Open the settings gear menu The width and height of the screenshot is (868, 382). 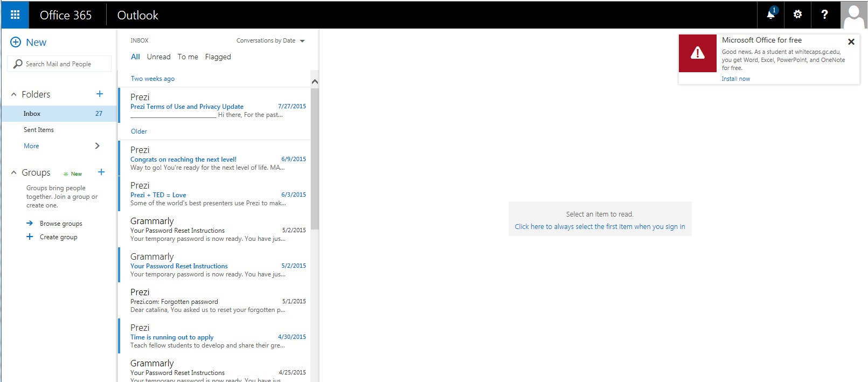pyautogui.click(x=797, y=15)
